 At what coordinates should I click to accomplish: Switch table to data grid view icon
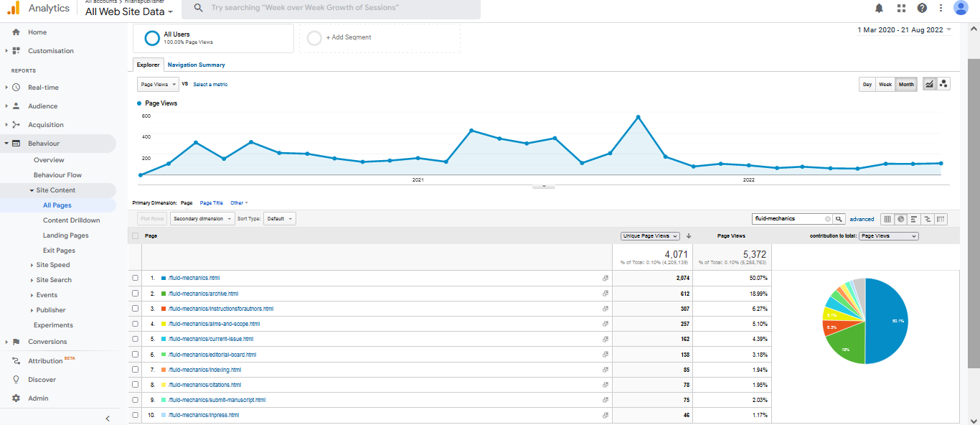pos(887,219)
